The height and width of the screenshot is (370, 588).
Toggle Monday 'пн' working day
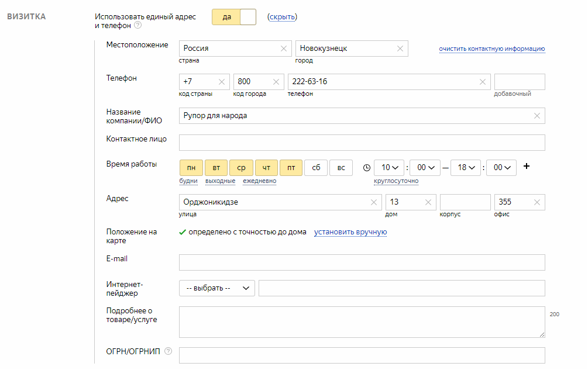(191, 168)
